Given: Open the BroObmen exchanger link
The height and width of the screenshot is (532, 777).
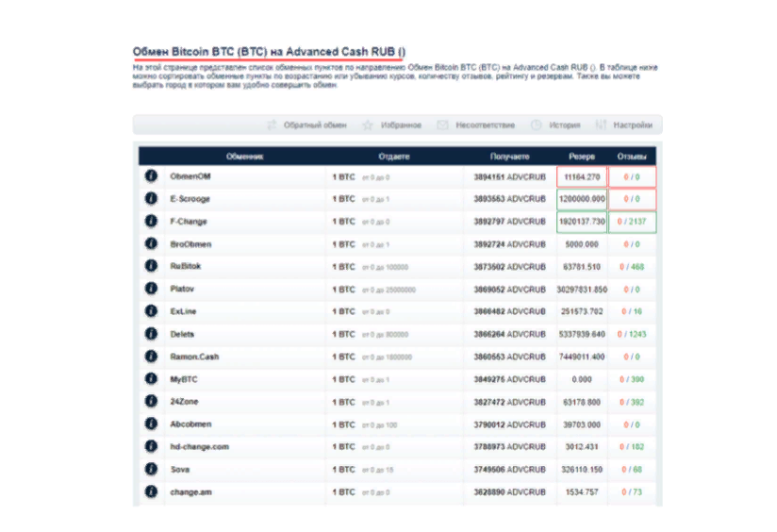Looking at the screenshot, I should [190, 244].
